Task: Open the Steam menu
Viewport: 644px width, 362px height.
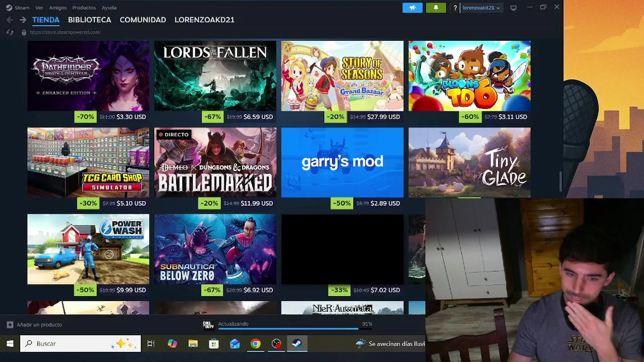Action: point(22,8)
